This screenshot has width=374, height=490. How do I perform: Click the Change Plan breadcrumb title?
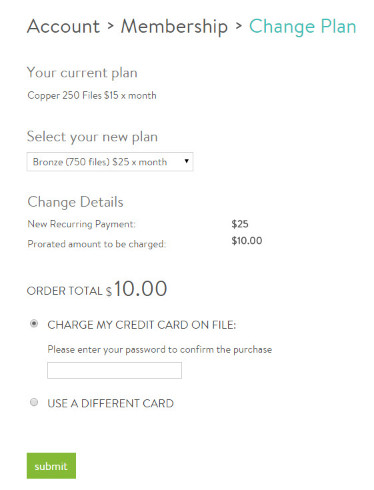coord(303,27)
